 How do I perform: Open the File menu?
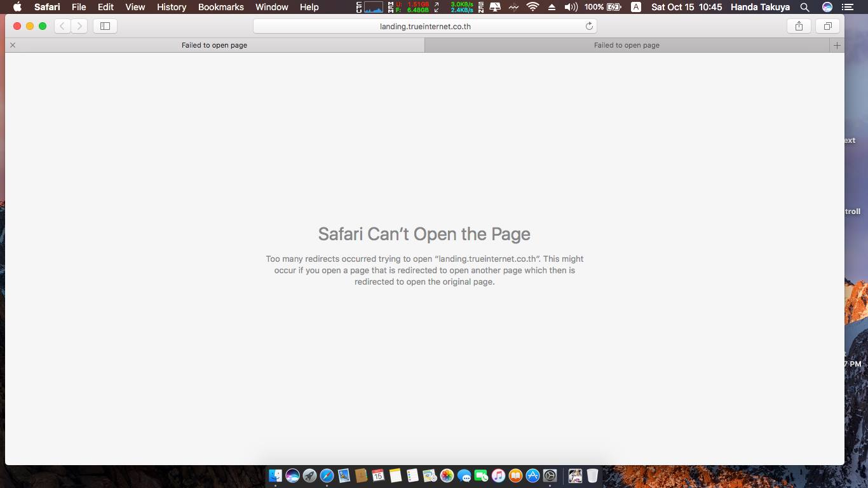pyautogui.click(x=79, y=7)
